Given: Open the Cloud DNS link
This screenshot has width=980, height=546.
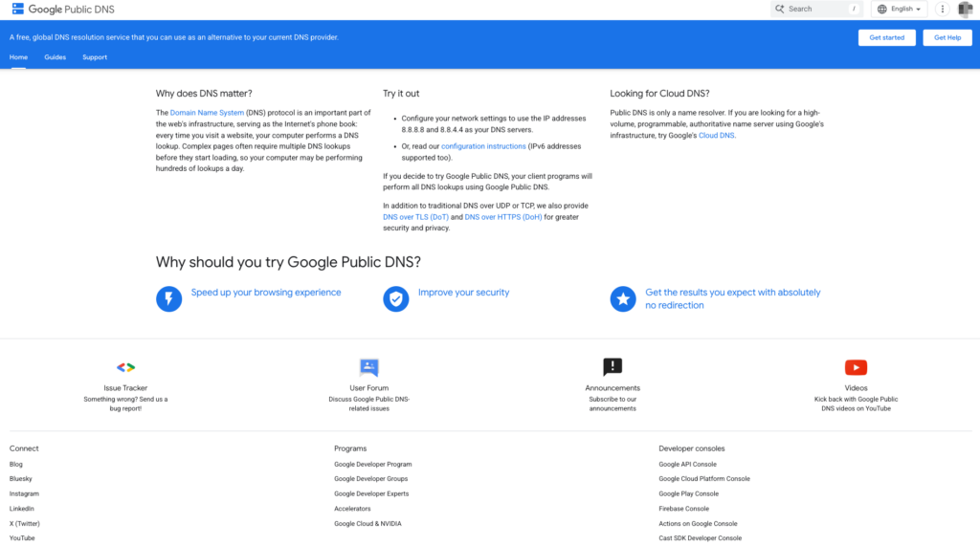Looking at the screenshot, I should click(716, 135).
